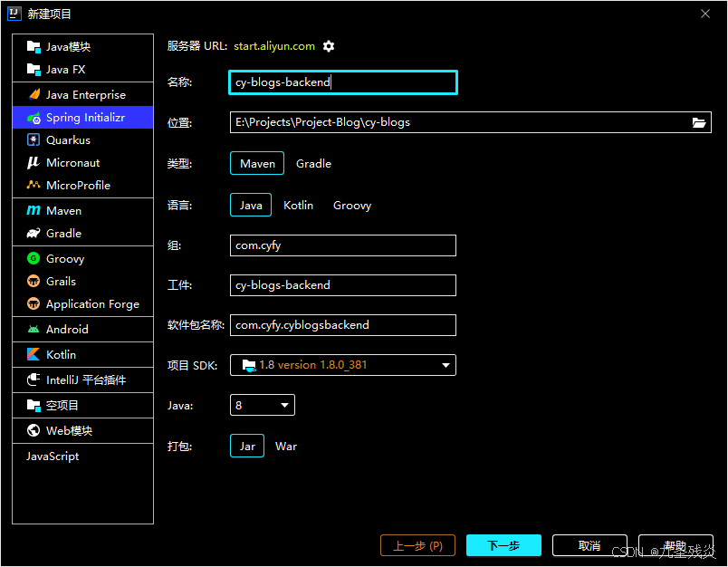Click the green Groovy icon in sidebar
The width and height of the screenshot is (728, 567).
[34, 258]
